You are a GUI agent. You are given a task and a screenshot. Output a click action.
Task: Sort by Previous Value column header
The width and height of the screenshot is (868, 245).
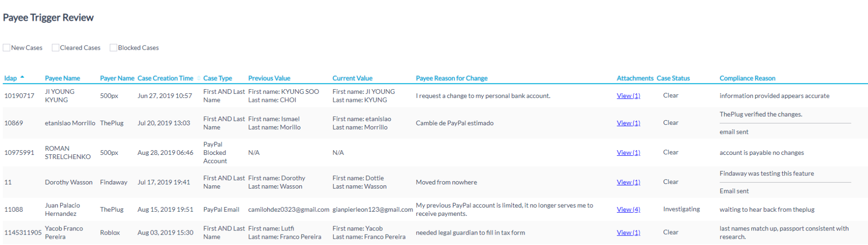pyautogui.click(x=269, y=78)
